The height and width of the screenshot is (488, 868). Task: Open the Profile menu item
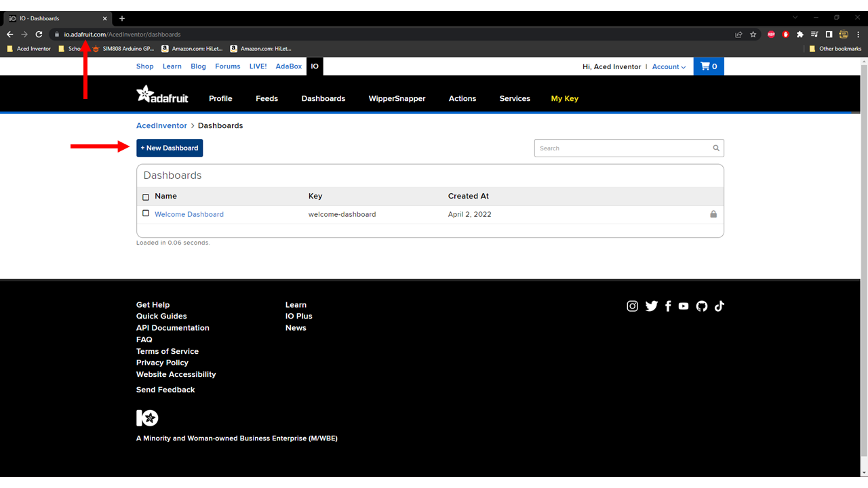coord(220,98)
